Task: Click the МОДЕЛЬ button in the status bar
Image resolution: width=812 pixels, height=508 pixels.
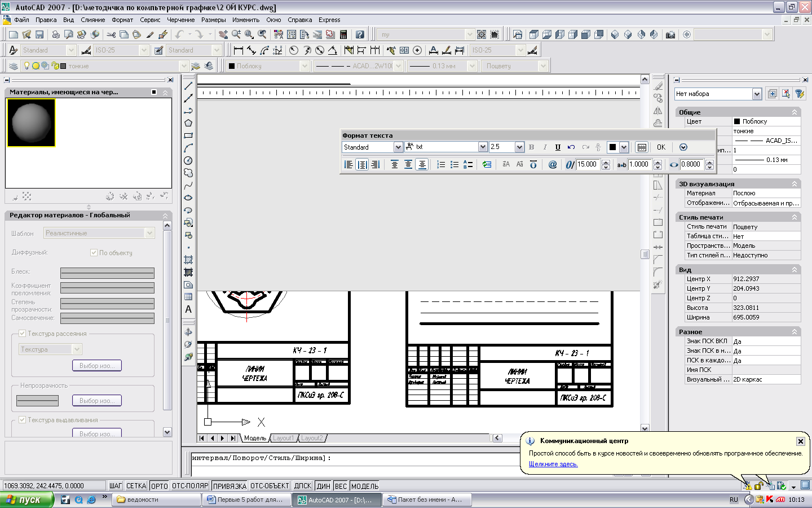Action: pos(365,486)
